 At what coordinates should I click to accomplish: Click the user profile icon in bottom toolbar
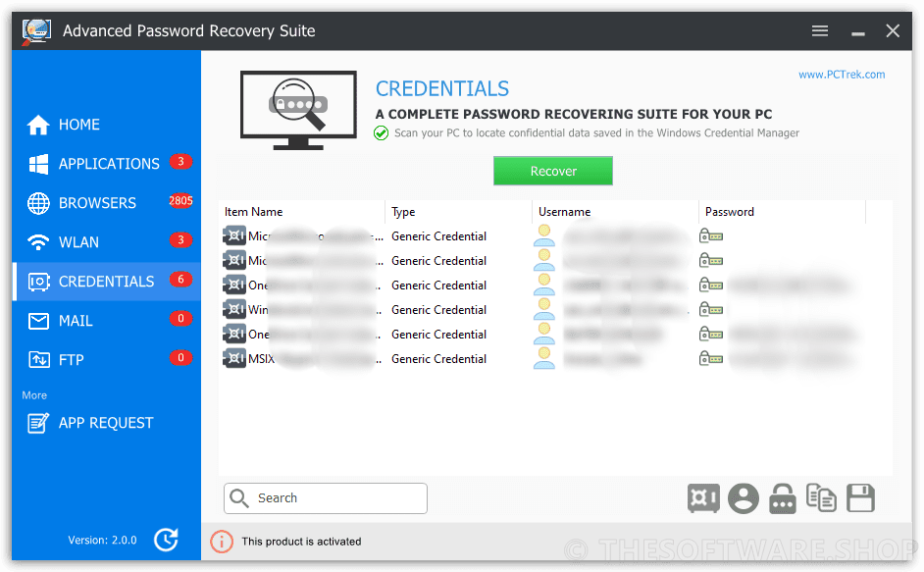point(744,498)
